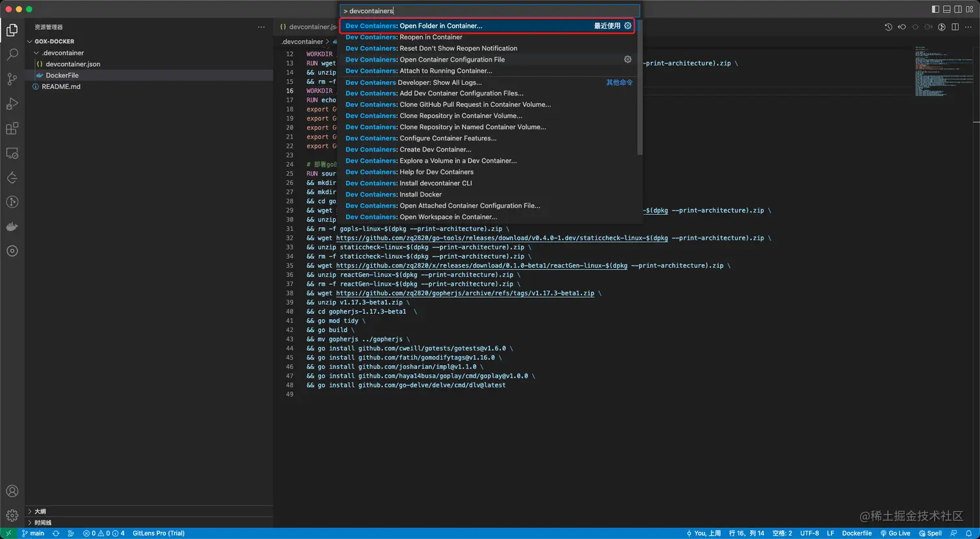Open editor more actions ellipsis
Screen dimensions: 980x539
pyautogui.click(x=968, y=27)
